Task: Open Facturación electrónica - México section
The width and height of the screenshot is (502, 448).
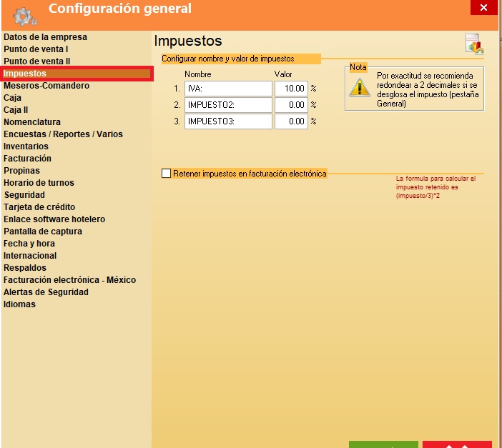Action: (69, 280)
